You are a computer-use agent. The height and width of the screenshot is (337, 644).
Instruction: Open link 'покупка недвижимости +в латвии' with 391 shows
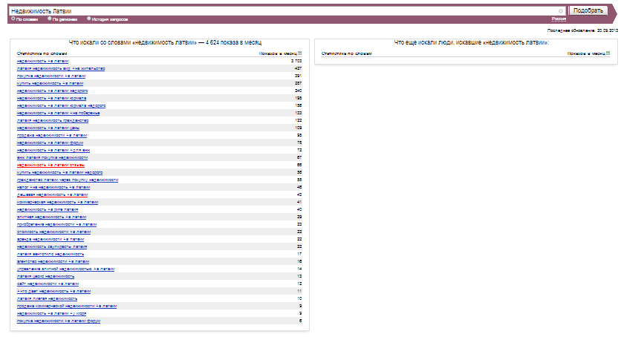(51, 76)
